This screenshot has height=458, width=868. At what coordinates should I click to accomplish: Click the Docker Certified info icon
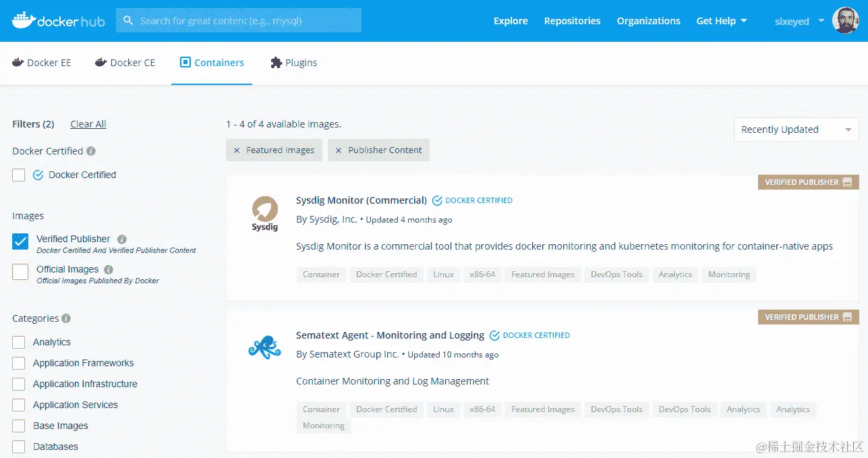(x=91, y=151)
